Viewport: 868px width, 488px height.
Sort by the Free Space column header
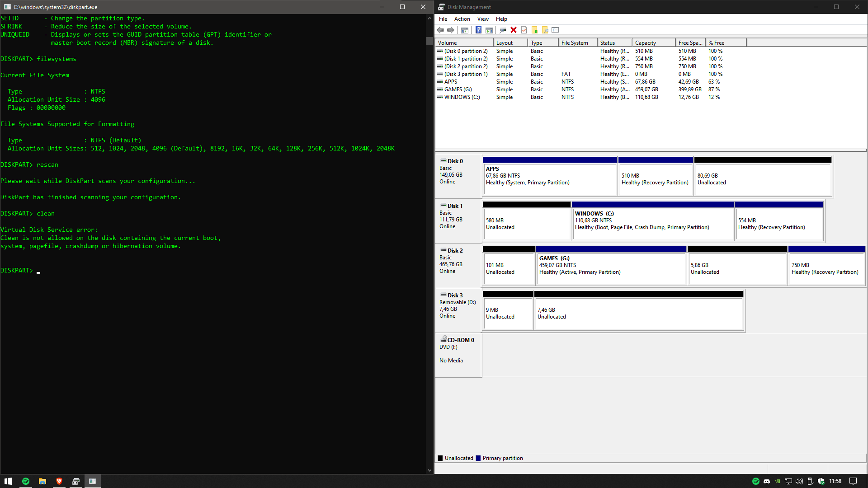coord(690,43)
